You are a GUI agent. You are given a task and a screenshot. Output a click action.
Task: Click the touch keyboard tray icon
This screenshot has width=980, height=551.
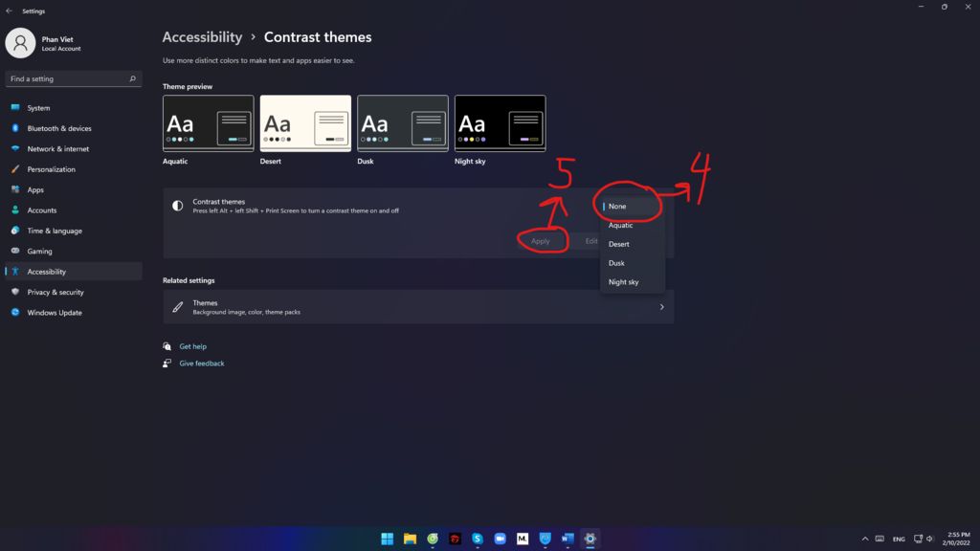coord(880,539)
